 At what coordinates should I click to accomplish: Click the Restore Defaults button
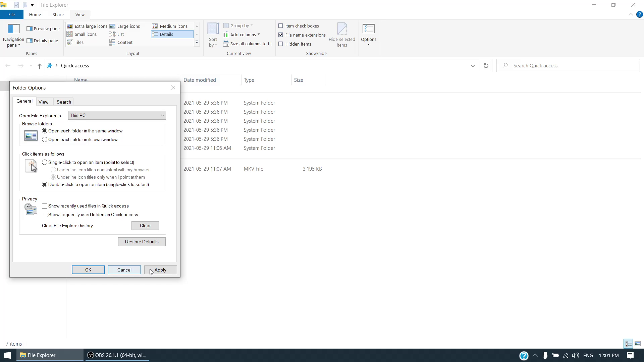click(142, 242)
